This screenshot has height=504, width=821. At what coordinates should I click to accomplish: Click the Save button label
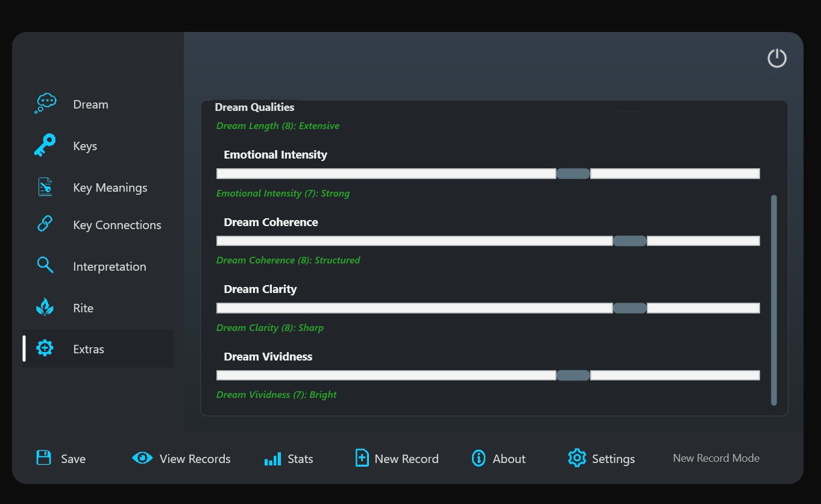[x=74, y=459]
